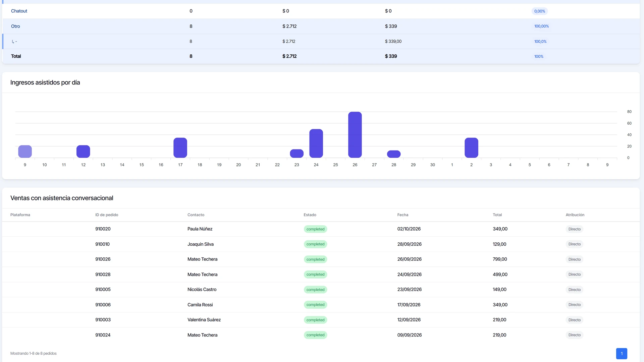Image resolution: width=644 pixels, height=362 pixels.
Task: Select the chart bar for day 23
Action: click(x=297, y=154)
